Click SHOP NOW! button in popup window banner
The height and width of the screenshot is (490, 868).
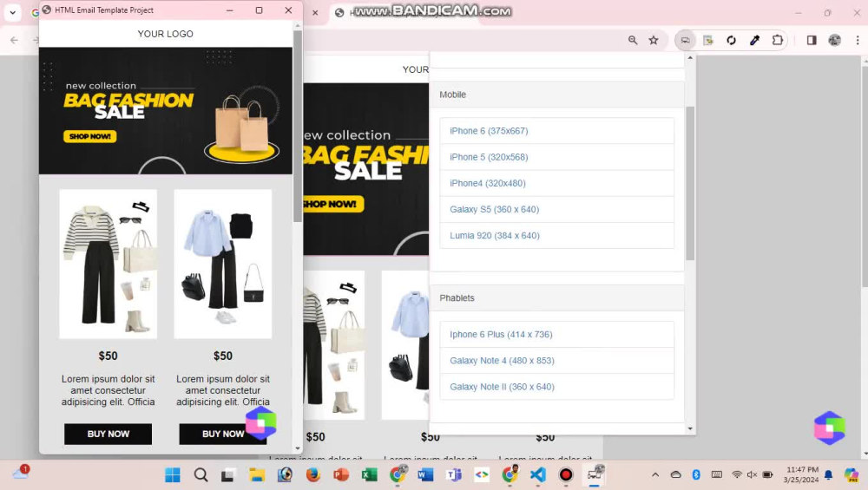[89, 136]
